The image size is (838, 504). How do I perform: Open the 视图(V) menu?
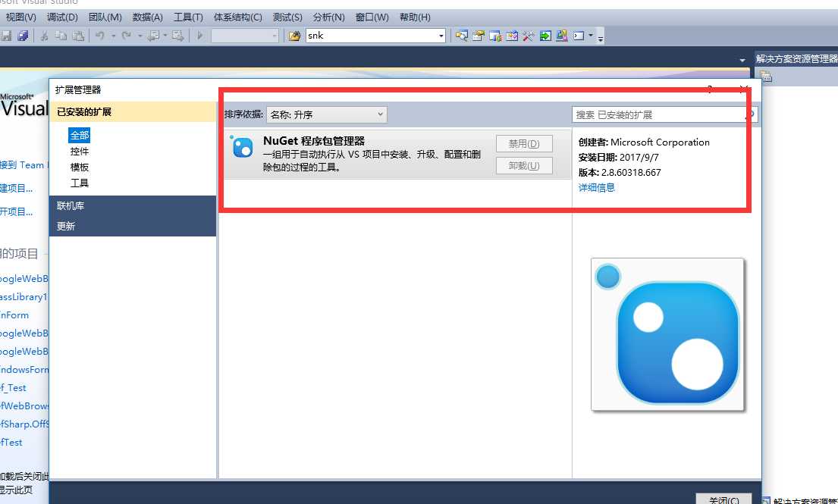pos(20,17)
